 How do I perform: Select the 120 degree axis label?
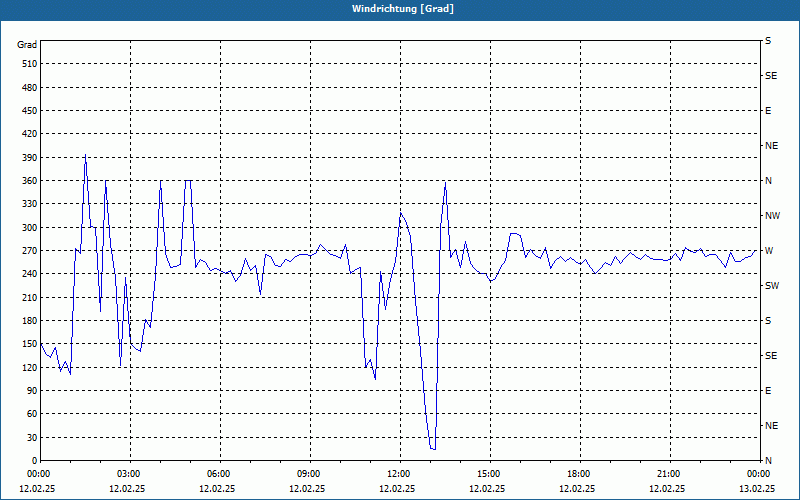click(30, 367)
